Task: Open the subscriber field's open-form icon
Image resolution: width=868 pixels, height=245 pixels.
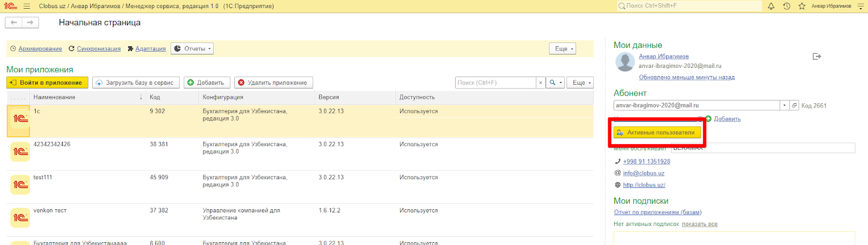Action: 794,105
